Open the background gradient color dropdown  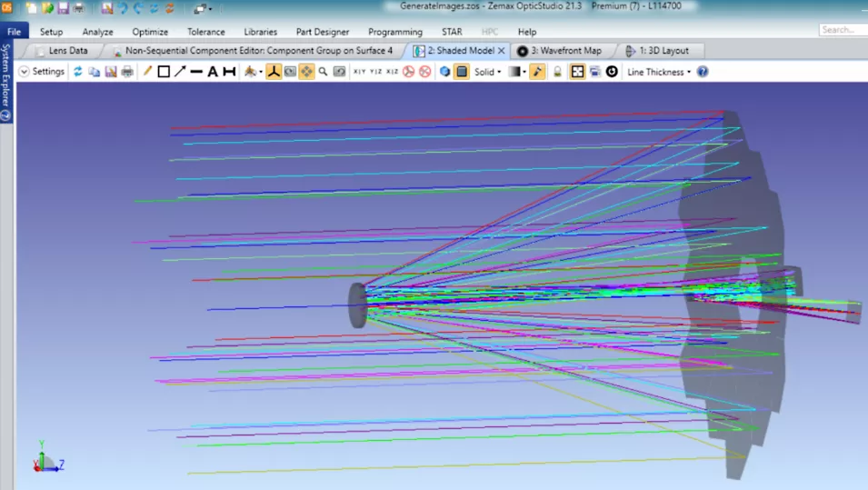pos(517,72)
